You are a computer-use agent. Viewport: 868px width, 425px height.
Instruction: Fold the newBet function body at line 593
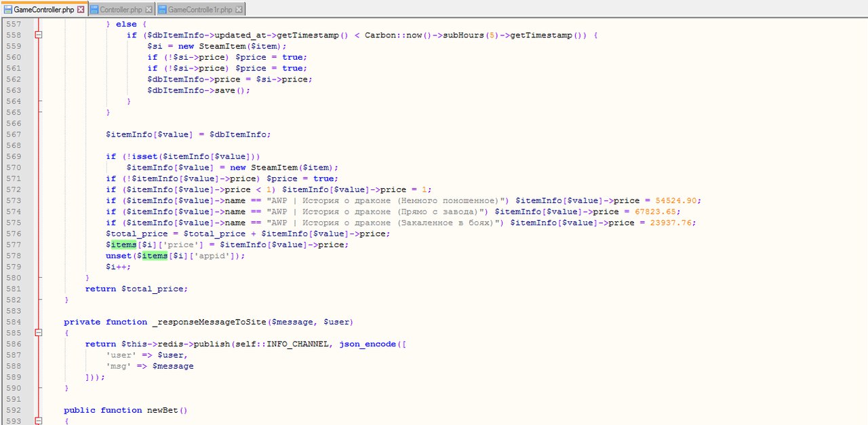(39, 421)
